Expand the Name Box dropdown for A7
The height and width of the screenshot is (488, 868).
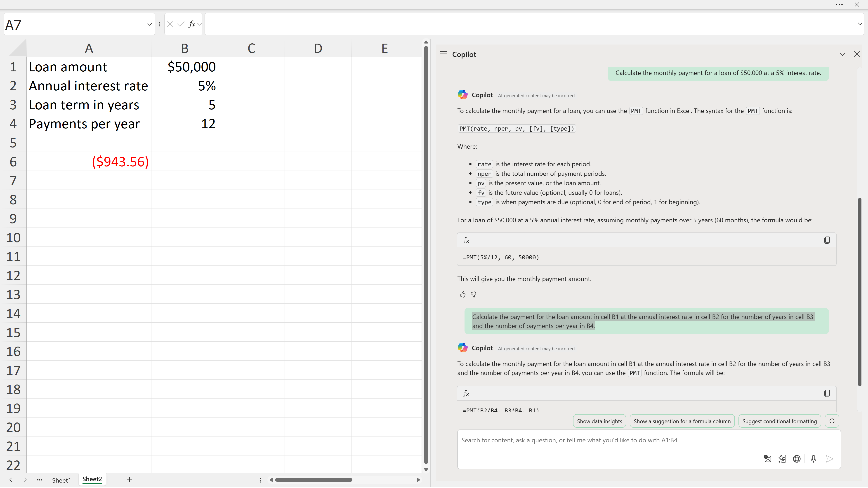(149, 24)
